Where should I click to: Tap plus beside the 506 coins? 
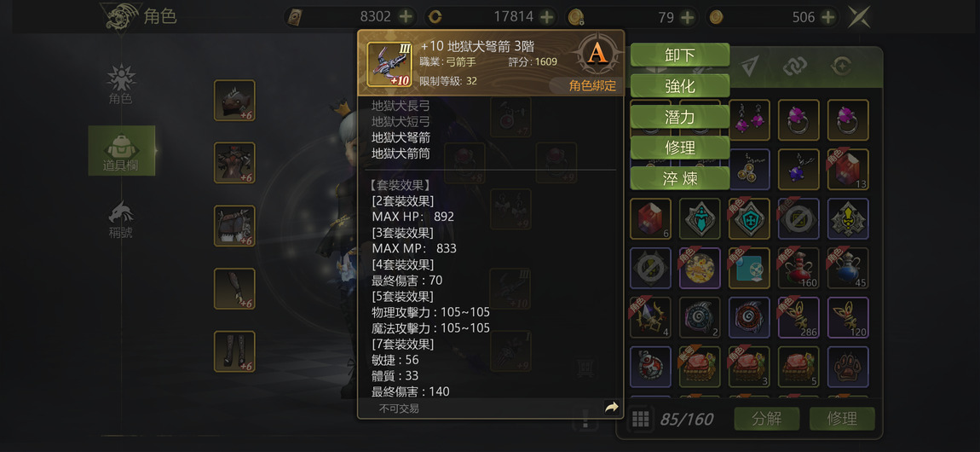829,17
